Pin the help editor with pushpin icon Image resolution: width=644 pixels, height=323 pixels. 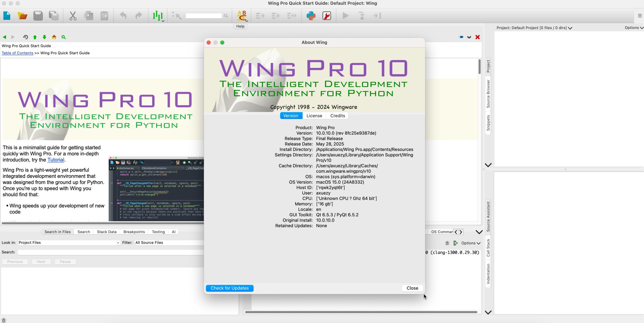461,37
